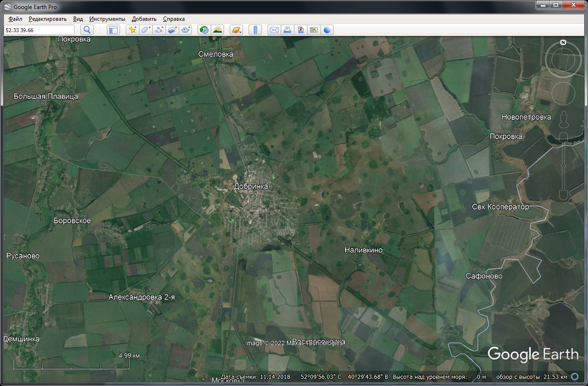The height and width of the screenshot is (386, 588).
Task: Add an image overlay
Action: [x=173, y=30]
